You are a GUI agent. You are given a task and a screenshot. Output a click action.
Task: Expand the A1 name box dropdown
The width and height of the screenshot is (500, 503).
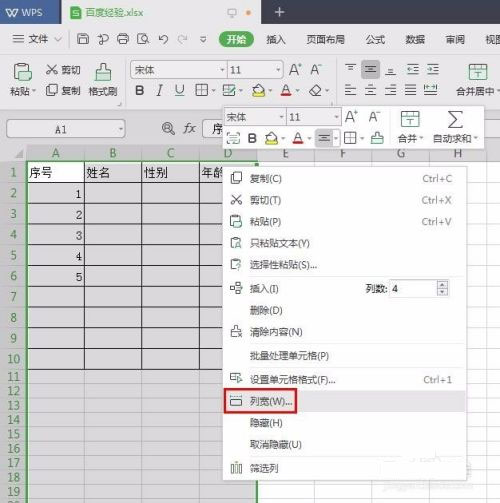121,129
